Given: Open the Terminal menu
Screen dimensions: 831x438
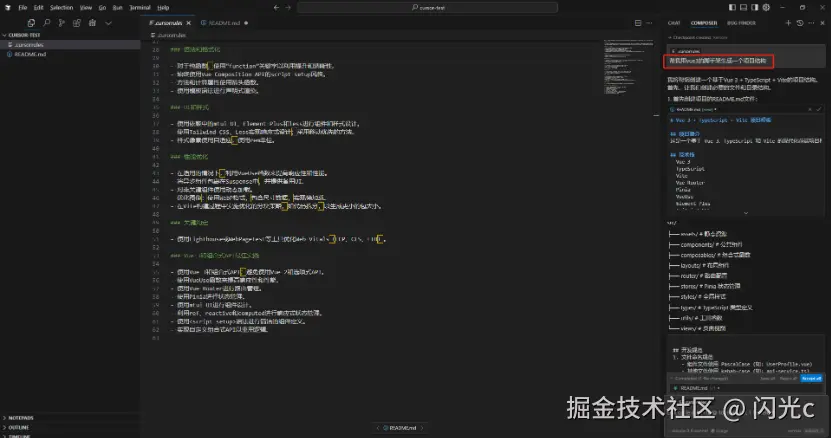Looking at the screenshot, I should tap(140, 7).
